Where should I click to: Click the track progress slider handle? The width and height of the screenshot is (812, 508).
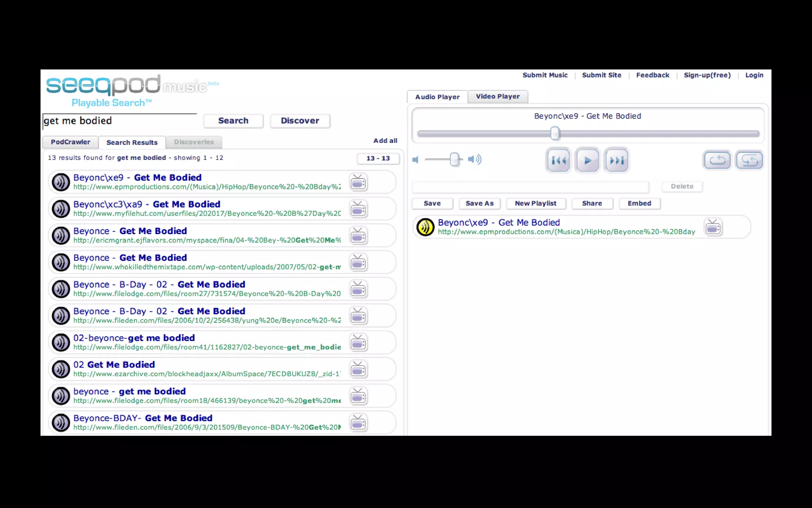pos(555,133)
